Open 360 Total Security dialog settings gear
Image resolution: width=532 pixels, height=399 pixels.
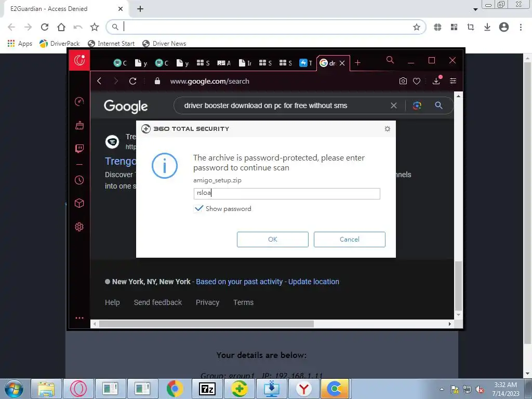click(x=388, y=129)
